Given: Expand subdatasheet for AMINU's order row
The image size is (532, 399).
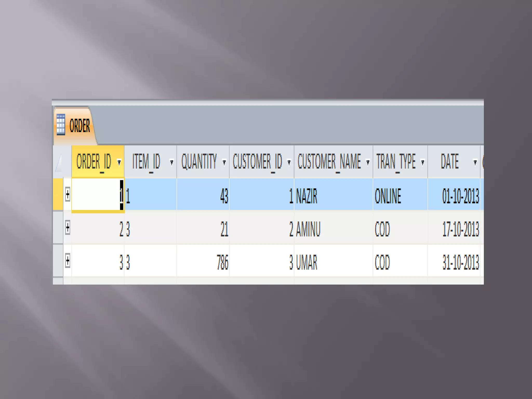Looking at the screenshot, I should tap(68, 228).
